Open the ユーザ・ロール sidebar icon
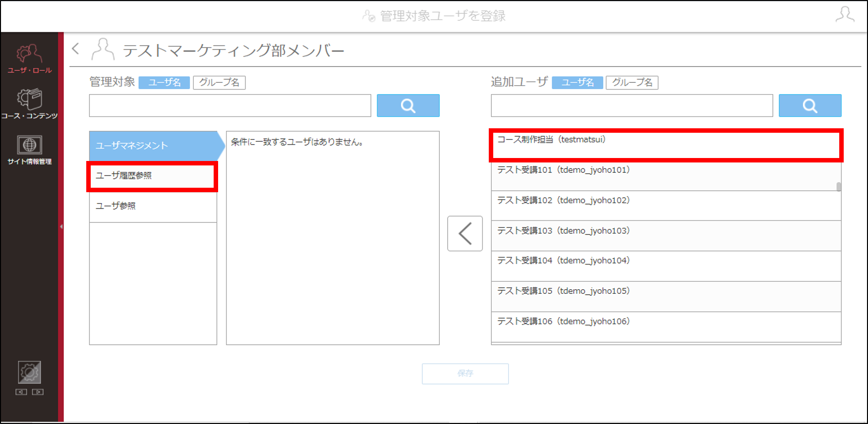 (29, 58)
